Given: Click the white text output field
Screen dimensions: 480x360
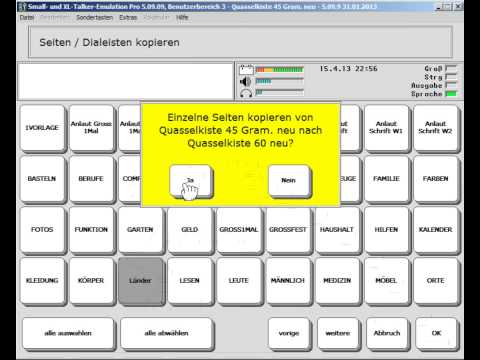Looking at the screenshot, I should [126, 81].
